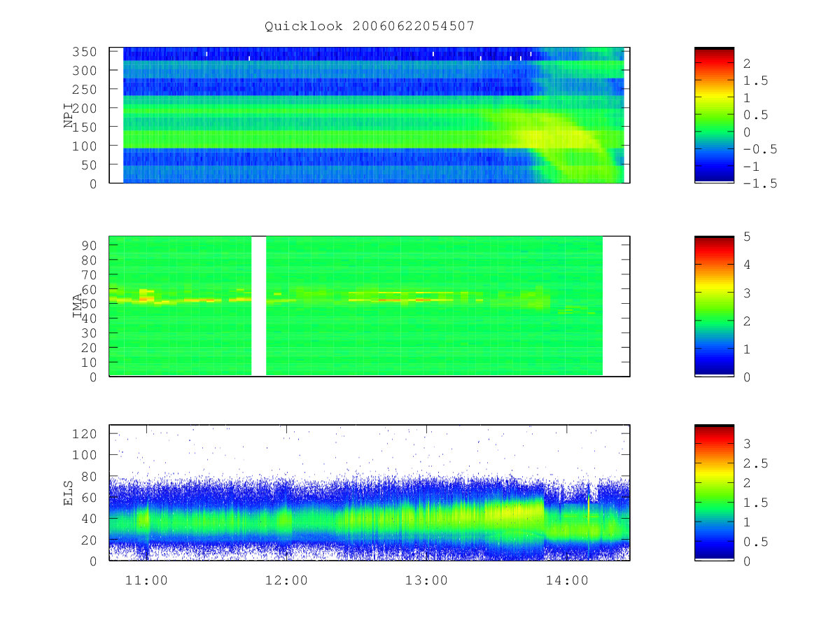Click the 13:00 time axis label
840x630 pixels.
427,580
